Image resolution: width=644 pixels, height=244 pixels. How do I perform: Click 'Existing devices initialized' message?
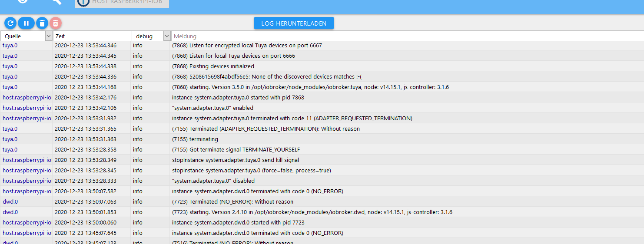[213, 66]
